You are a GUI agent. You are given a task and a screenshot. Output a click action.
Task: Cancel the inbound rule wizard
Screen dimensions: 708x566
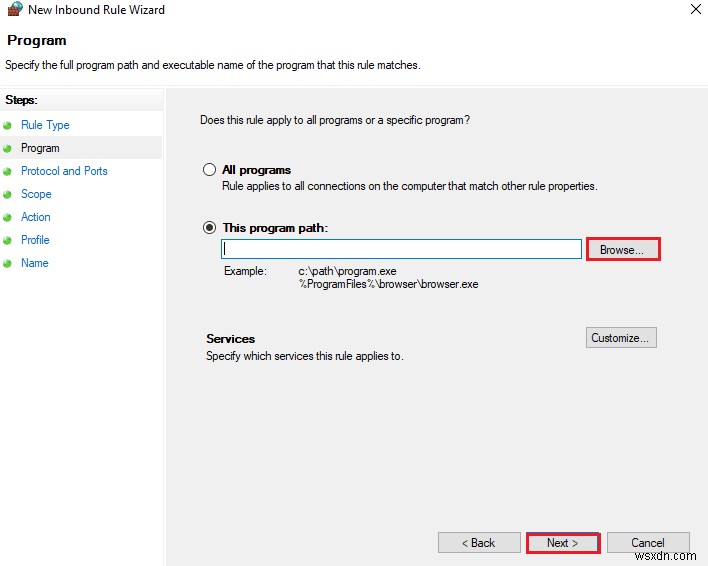click(647, 543)
